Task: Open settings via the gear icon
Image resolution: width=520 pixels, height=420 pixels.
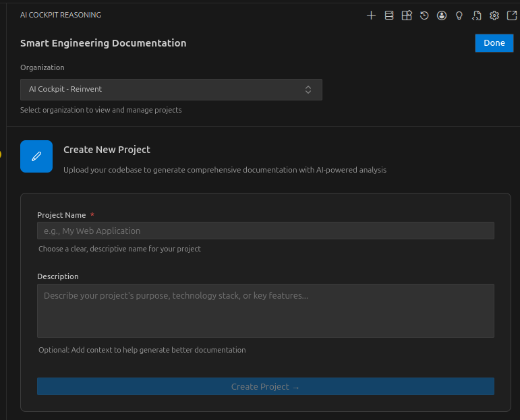Action: click(494, 16)
